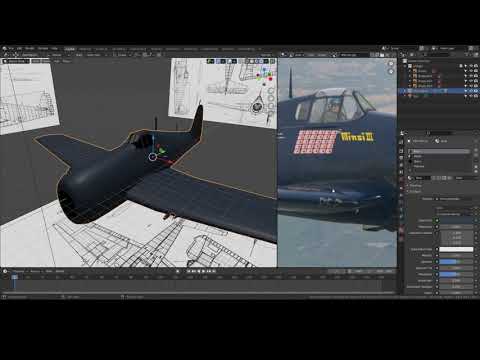
Task: Open the Render menu
Action: tap(30, 48)
